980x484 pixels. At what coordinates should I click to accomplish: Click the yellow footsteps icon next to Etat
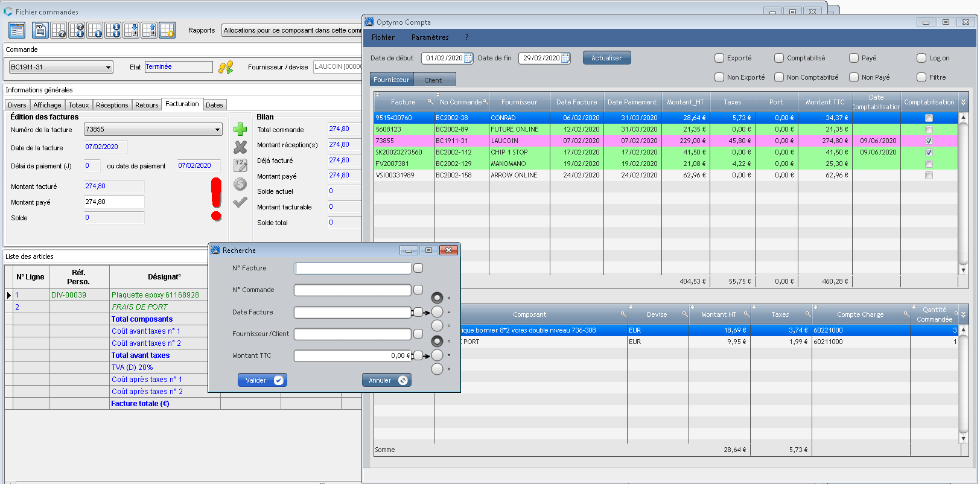[226, 68]
